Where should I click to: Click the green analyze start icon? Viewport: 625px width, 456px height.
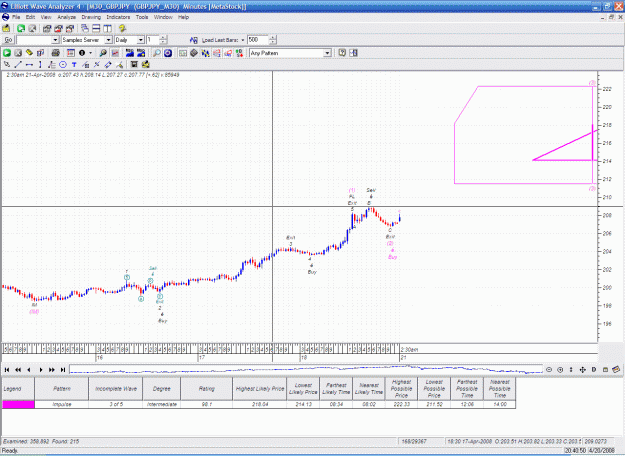point(7,53)
